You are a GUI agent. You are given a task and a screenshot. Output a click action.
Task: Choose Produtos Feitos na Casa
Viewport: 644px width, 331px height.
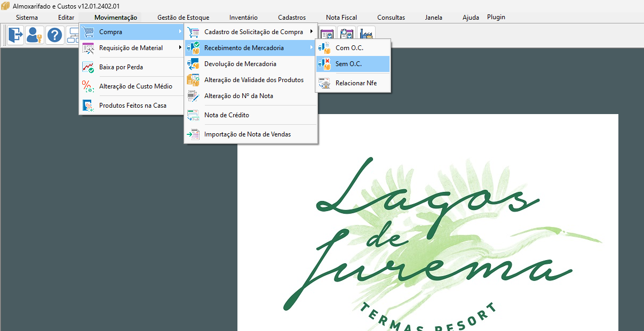click(132, 106)
